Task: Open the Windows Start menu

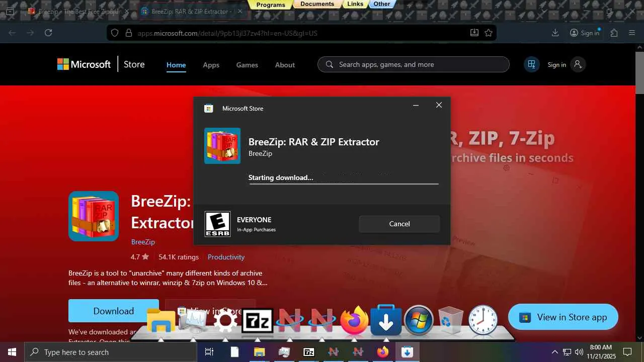Action: point(12,352)
